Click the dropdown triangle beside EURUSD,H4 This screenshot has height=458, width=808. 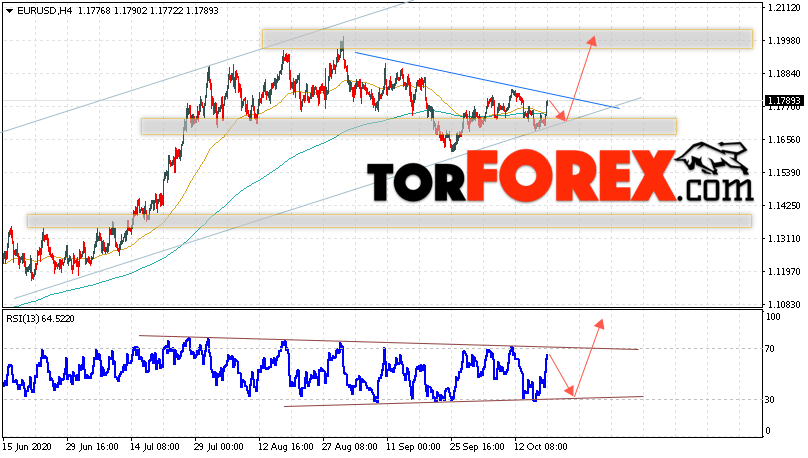9,11
